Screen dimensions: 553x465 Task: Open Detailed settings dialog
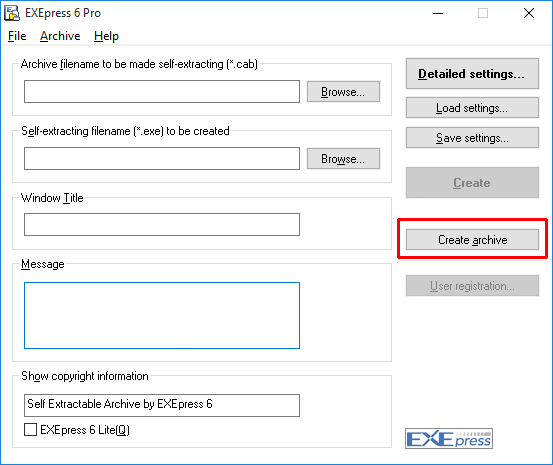(x=472, y=74)
